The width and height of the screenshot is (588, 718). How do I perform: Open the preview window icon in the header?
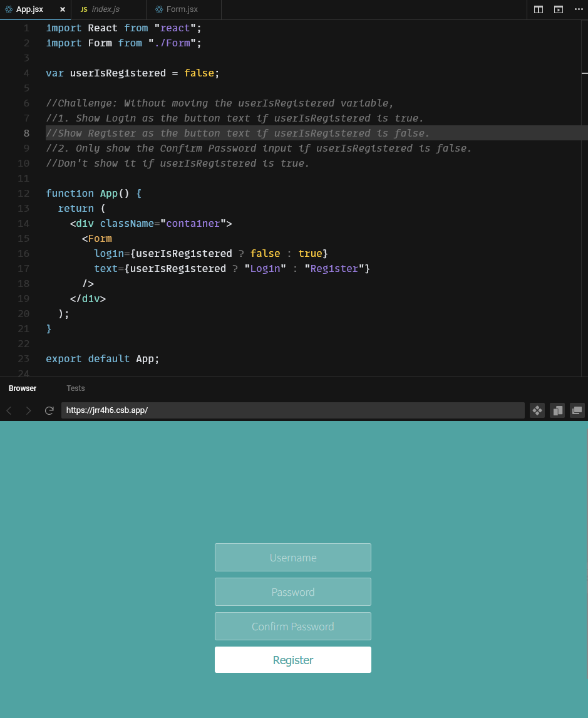click(x=559, y=9)
